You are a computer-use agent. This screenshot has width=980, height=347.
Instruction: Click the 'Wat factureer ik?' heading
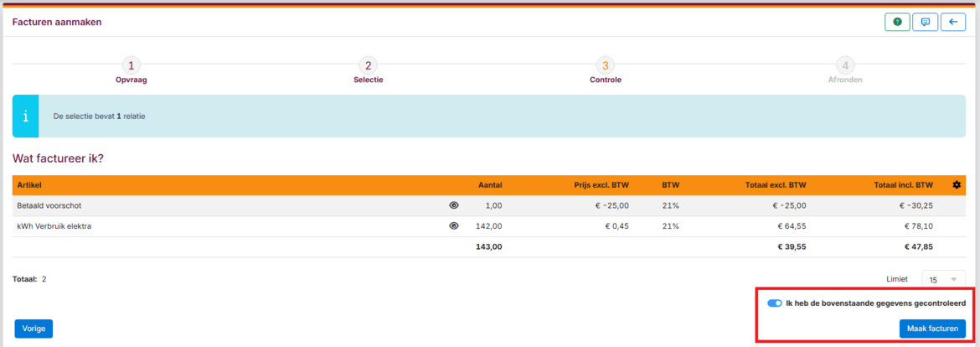pyautogui.click(x=58, y=158)
